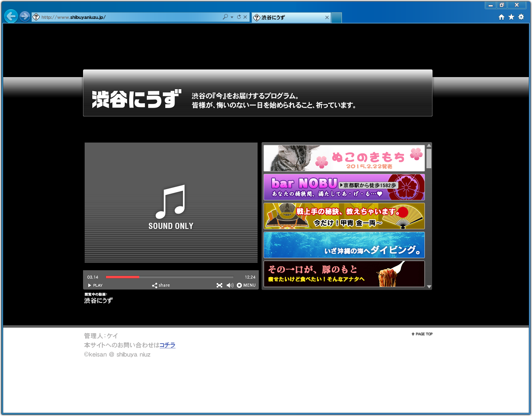
Task: Mute audio with the speaker icon
Action: point(230,285)
